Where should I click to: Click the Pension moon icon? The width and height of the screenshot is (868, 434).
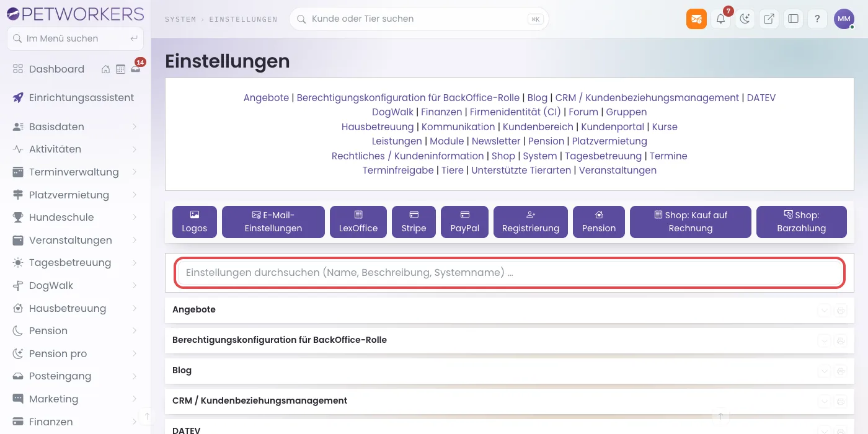pos(18,331)
